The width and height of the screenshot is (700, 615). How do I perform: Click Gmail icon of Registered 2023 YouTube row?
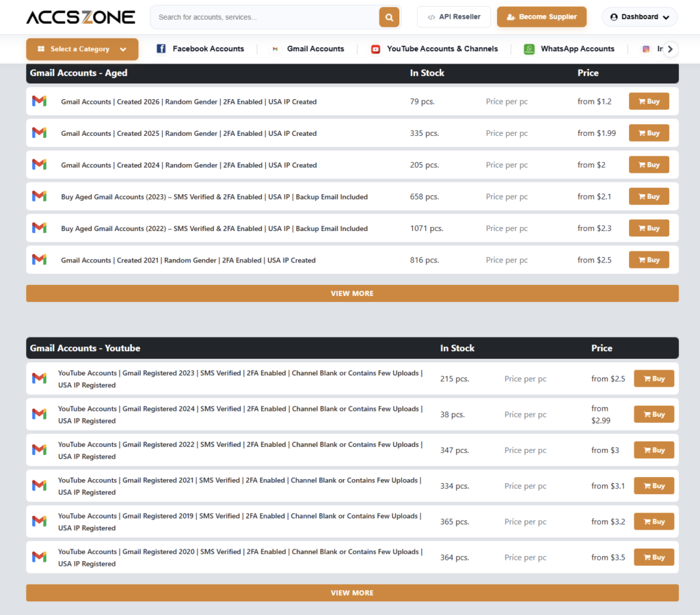39,379
